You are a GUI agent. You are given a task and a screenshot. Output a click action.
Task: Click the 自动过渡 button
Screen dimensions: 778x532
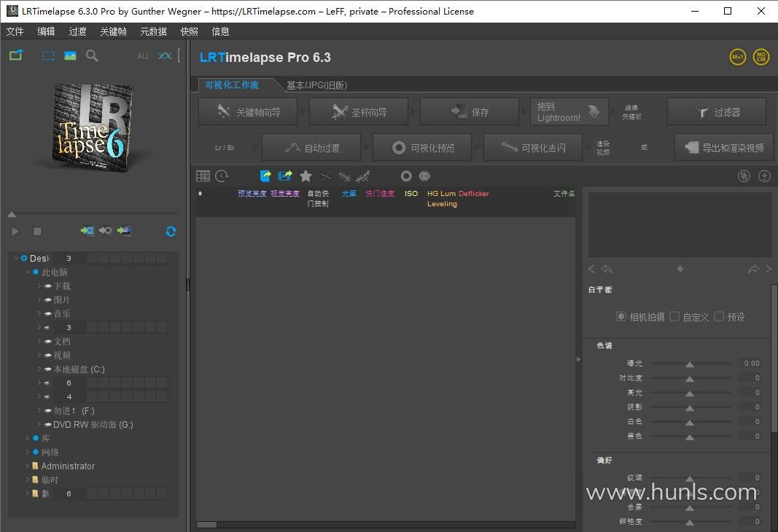[311, 148]
